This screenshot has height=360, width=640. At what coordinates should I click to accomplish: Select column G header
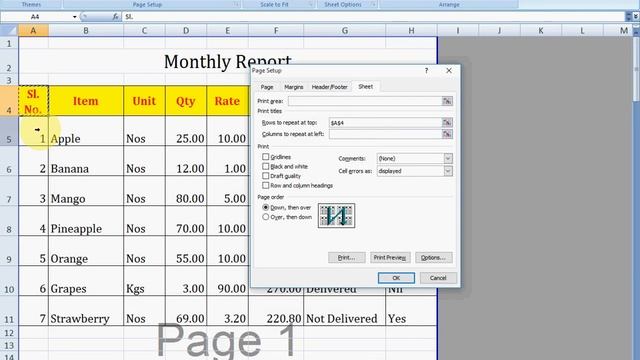click(344, 31)
